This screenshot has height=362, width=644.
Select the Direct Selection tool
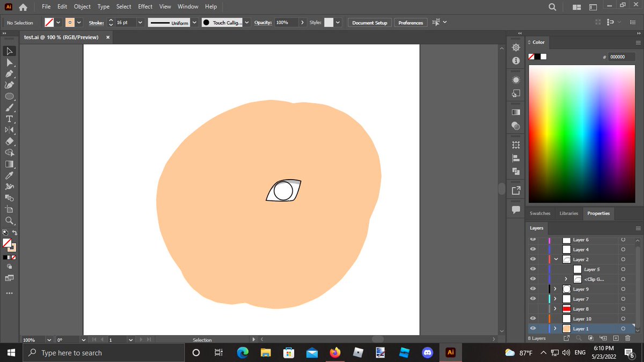(x=9, y=62)
